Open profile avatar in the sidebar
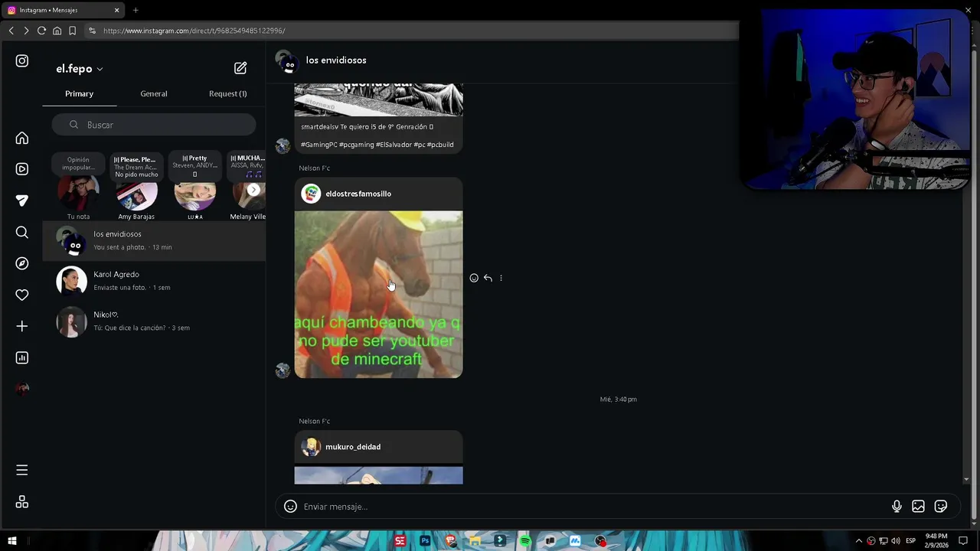 click(x=22, y=389)
